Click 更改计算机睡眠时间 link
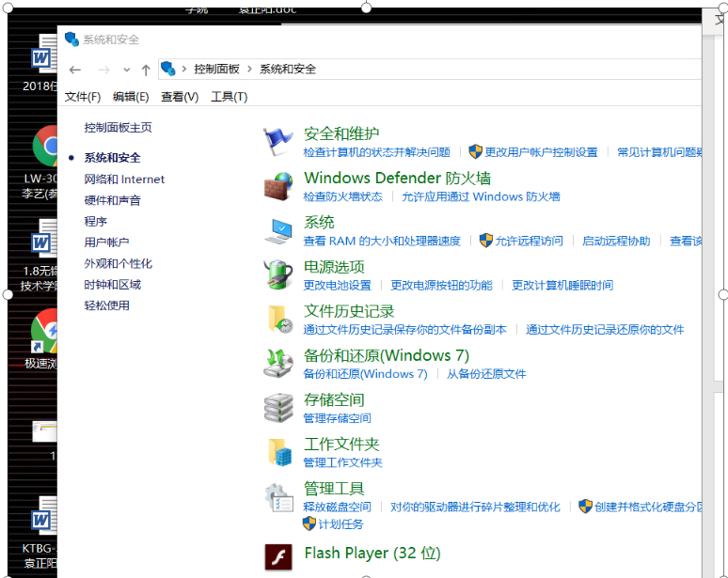728x578 pixels. tap(562, 286)
